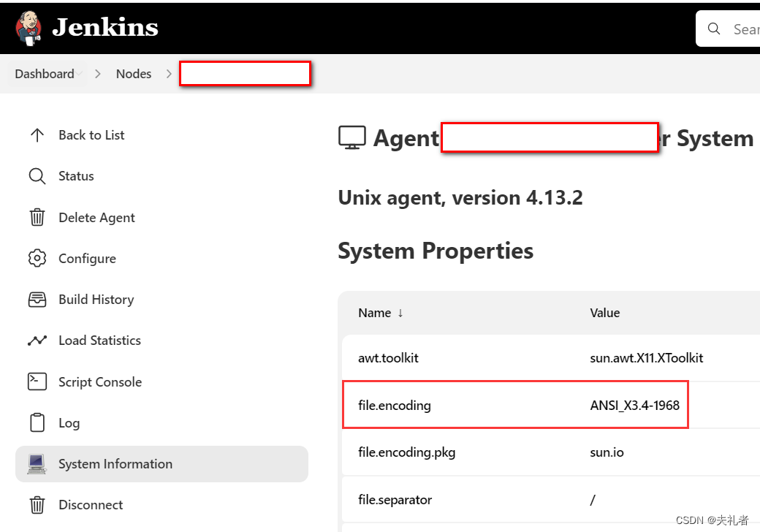Click the Status magnifier icon
Image resolution: width=760 pixels, height=532 pixels.
[37, 176]
